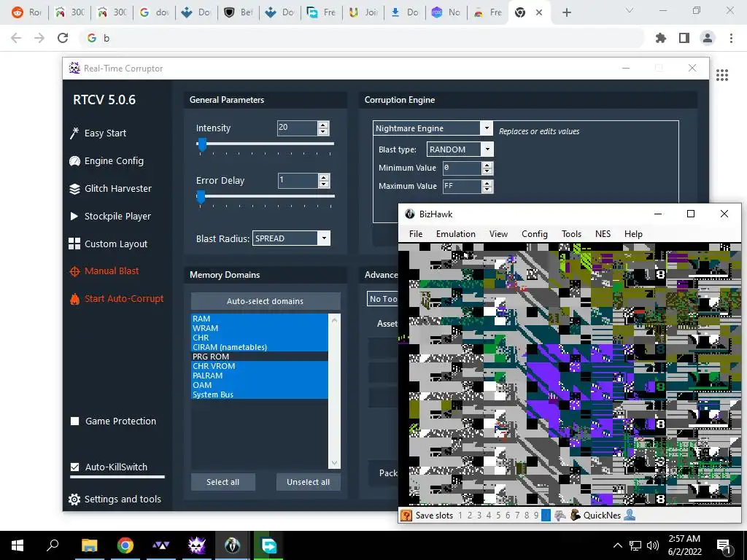The image size is (747, 560).
Task: Enable Game Protection checkbox
Action: point(75,421)
